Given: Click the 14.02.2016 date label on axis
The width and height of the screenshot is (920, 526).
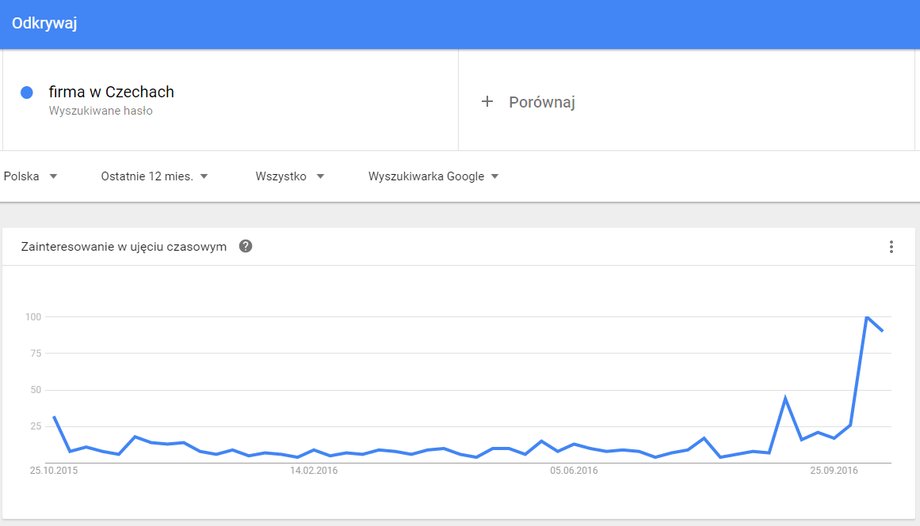Looking at the screenshot, I should click(x=314, y=470).
